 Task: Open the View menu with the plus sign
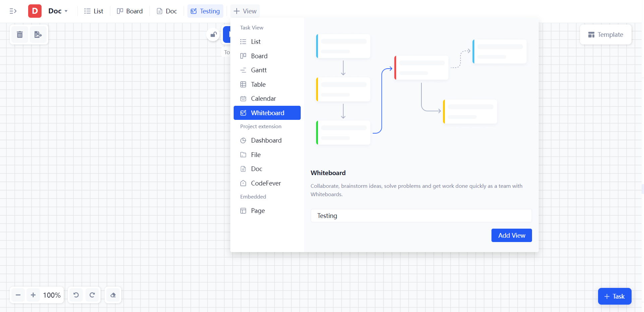point(245,11)
